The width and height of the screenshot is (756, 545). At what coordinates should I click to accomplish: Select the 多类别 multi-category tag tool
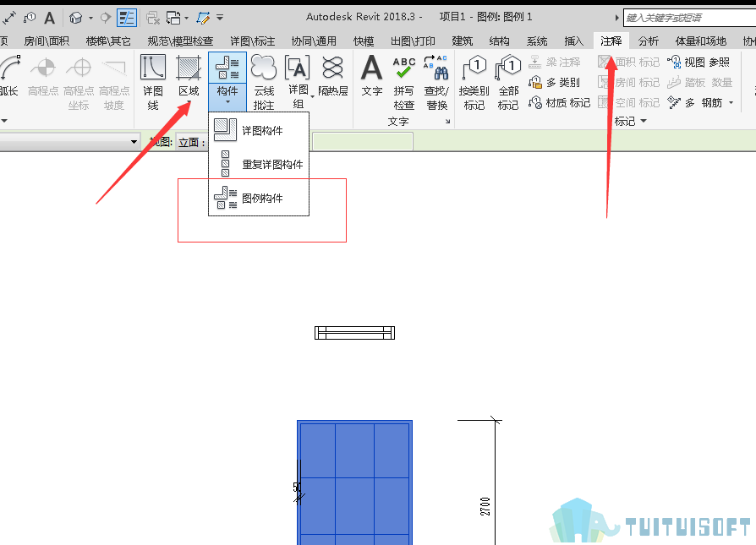click(555, 83)
